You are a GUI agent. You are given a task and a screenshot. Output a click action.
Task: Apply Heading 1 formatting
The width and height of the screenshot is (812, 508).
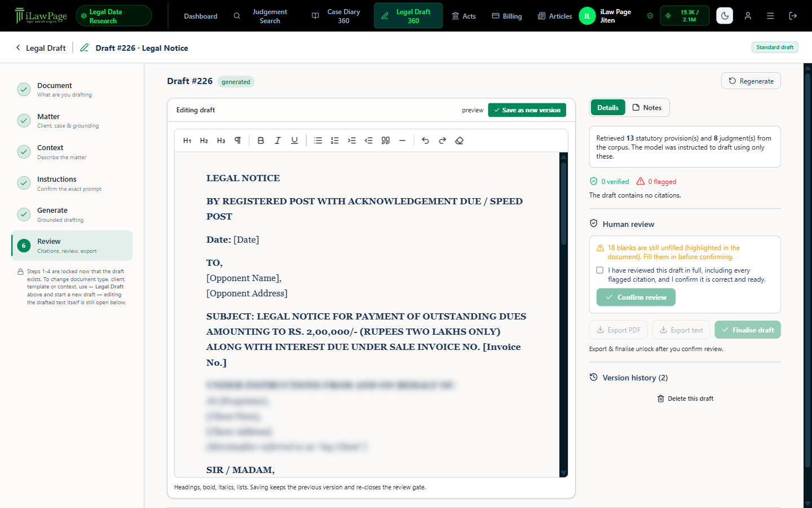(x=187, y=141)
